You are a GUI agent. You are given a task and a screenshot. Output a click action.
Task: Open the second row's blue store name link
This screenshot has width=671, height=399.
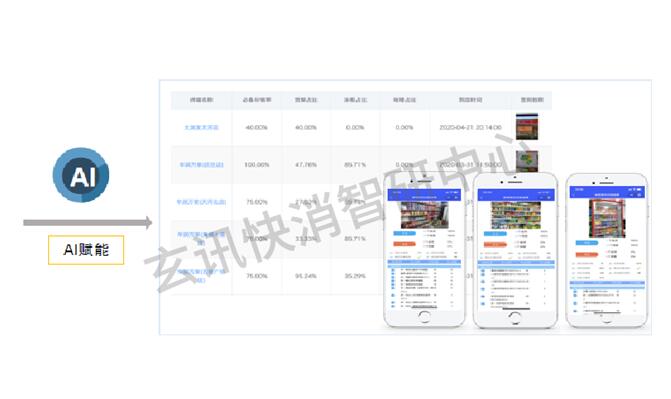(x=201, y=165)
